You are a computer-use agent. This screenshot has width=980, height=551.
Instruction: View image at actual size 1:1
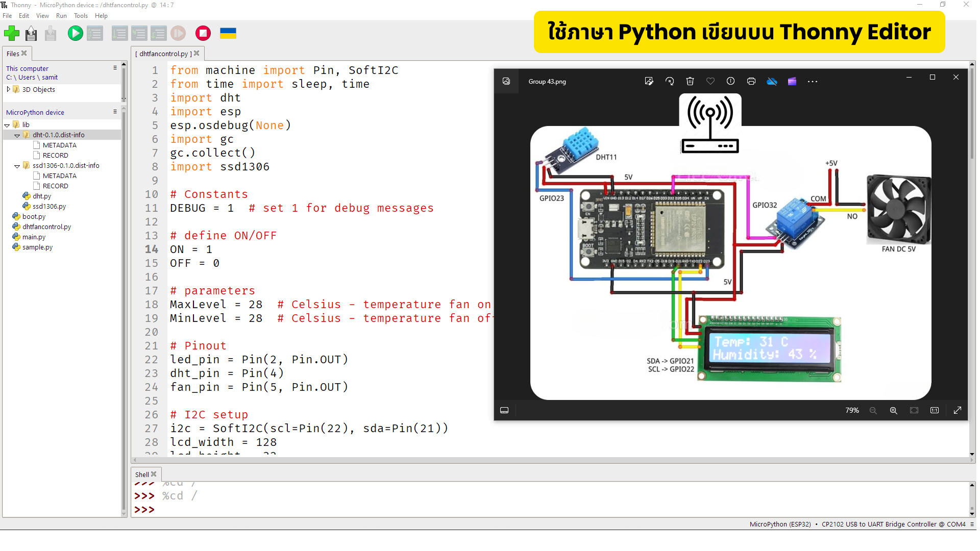point(935,410)
